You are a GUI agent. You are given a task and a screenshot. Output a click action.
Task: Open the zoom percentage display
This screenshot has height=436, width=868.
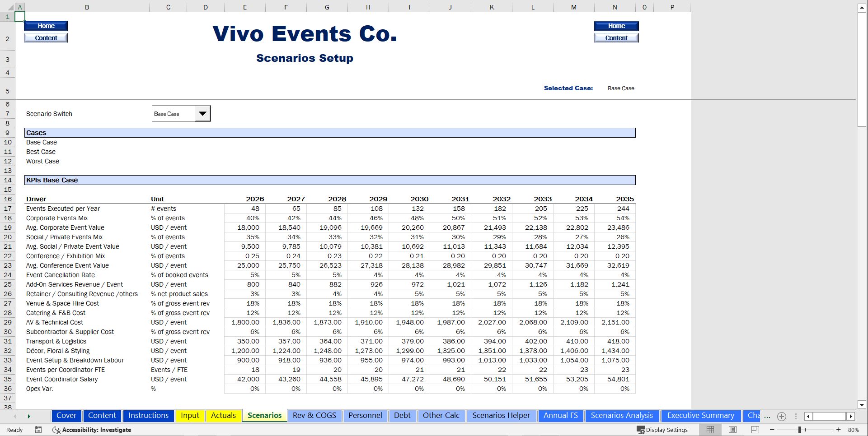tap(854, 430)
